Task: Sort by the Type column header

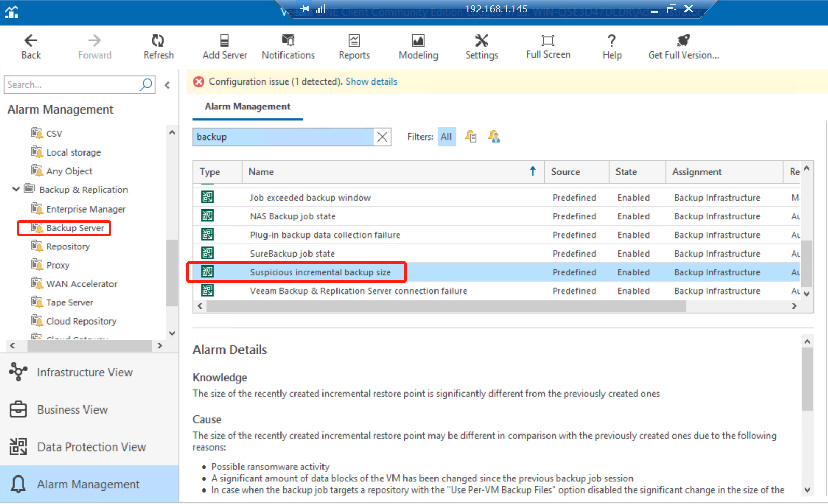Action: (217, 172)
